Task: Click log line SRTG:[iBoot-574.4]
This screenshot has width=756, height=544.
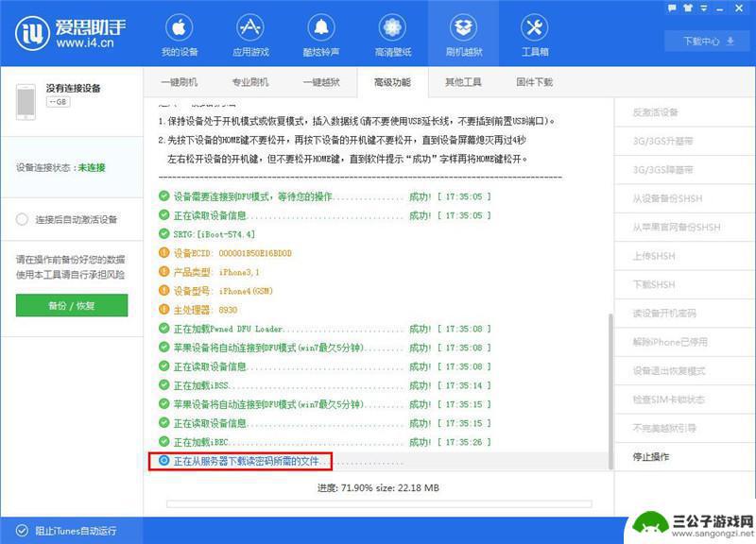Action: (215, 234)
